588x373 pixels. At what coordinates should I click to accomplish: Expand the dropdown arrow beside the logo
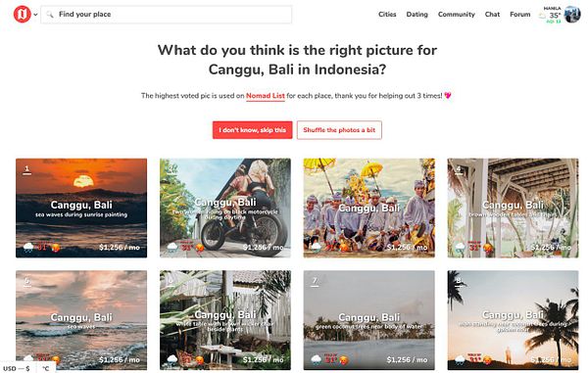pyautogui.click(x=35, y=15)
